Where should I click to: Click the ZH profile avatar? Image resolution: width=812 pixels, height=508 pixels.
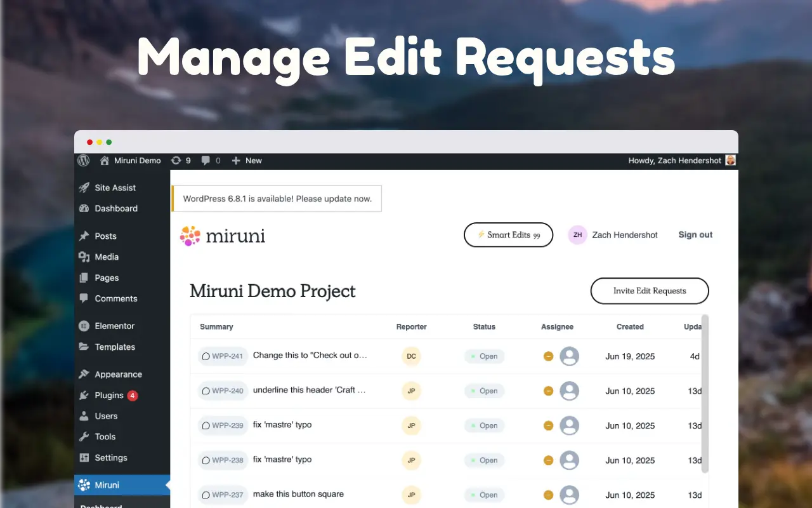pos(577,235)
